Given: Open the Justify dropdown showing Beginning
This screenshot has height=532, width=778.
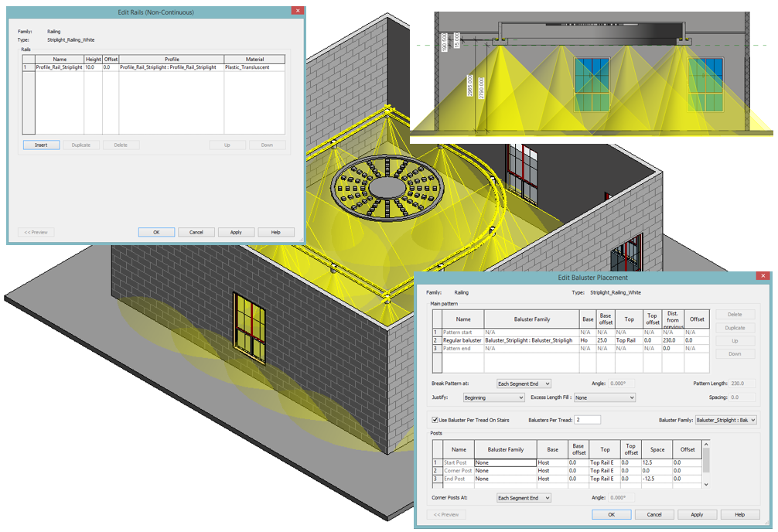Looking at the screenshot, I should 493,397.
